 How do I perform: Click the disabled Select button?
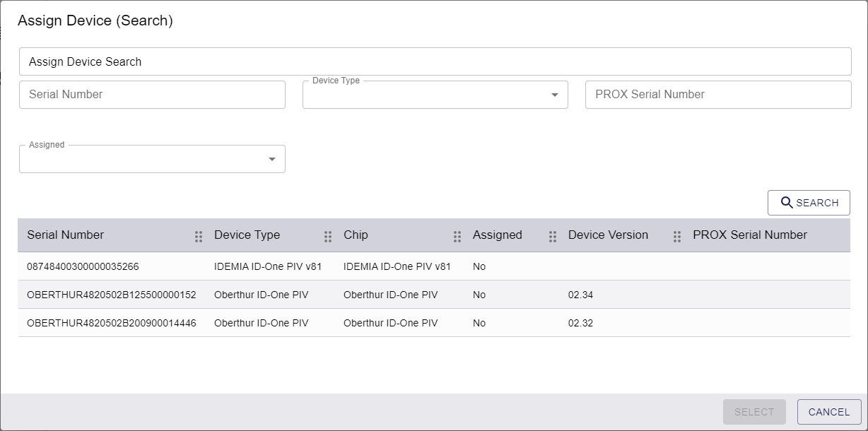[x=754, y=412]
